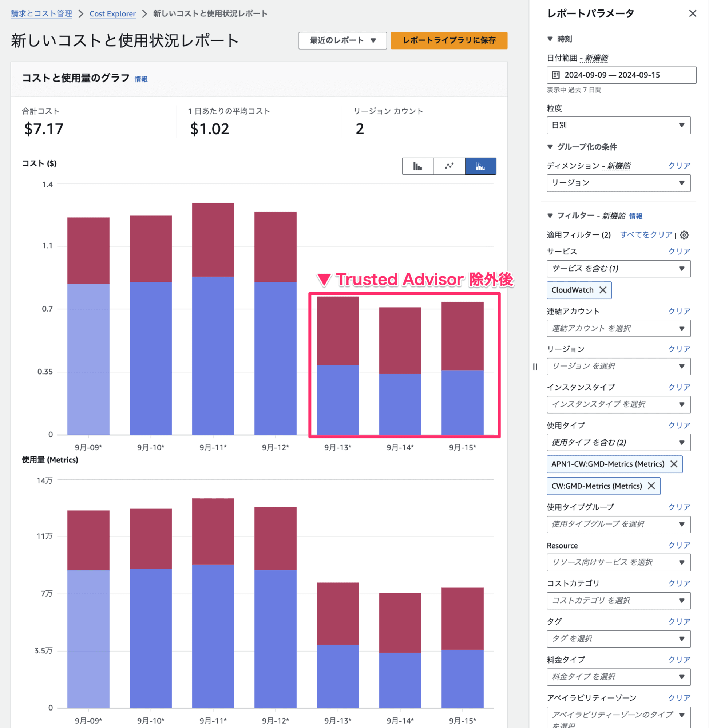The width and height of the screenshot is (709, 728).
Task: Click 表示中 過去 7 日間 text
Action: point(574,90)
